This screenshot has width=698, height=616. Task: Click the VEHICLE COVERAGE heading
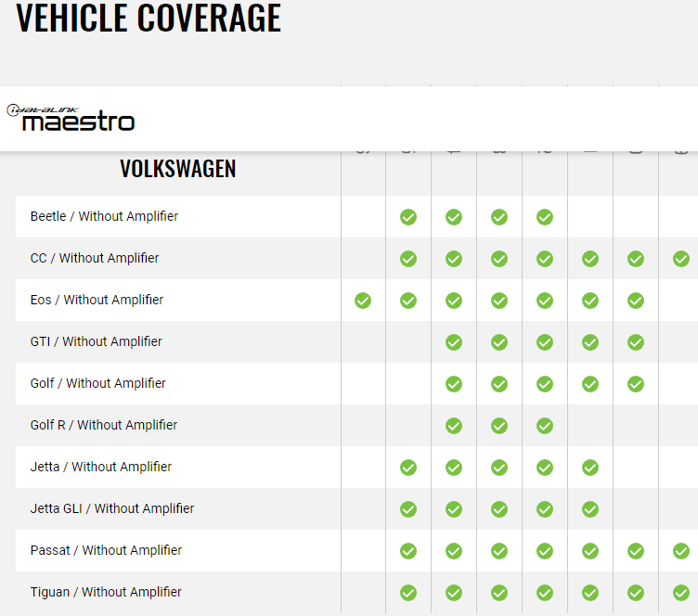click(x=149, y=18)
